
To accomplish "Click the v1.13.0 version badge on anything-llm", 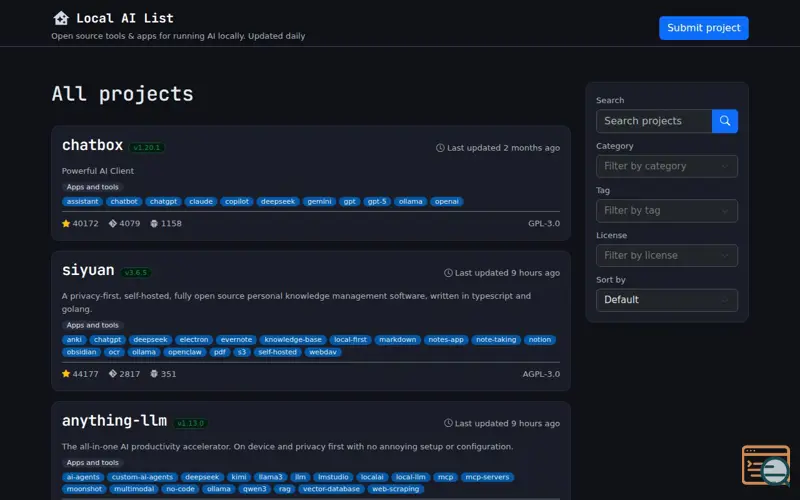I will pyautogui.click(x=190, y=423).
